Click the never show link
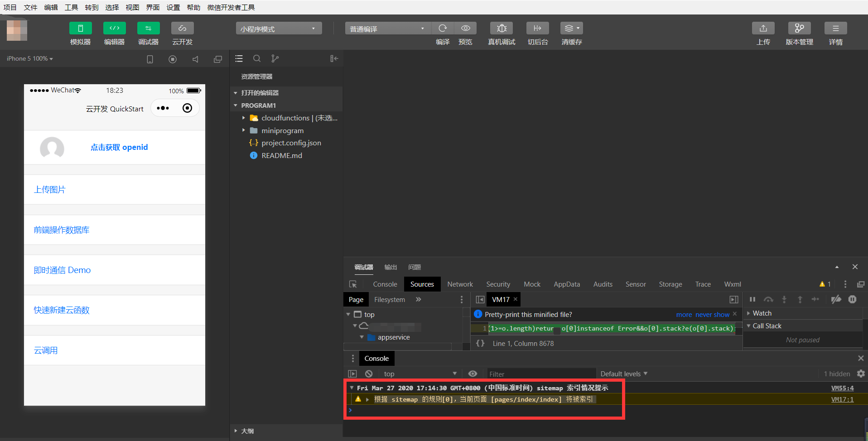868x441 pixels. pos(712,314)
